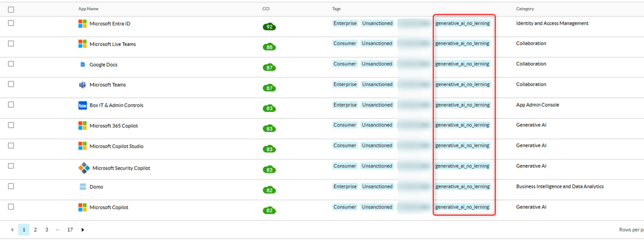This screenshot has width=644, height=243.
Task: Jump to page 17
Action: click(x=70, y=230)
